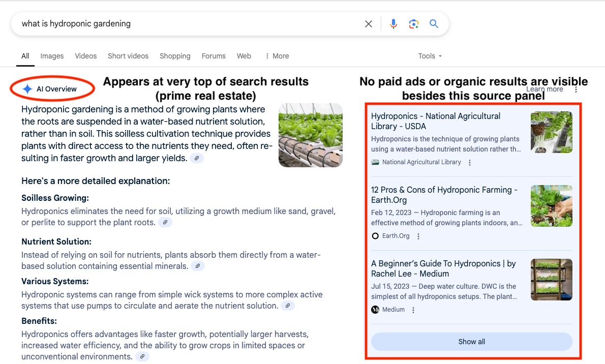Click into the search query text field
605x364 pixels.
pyautogui.click(x=188, y=24)
